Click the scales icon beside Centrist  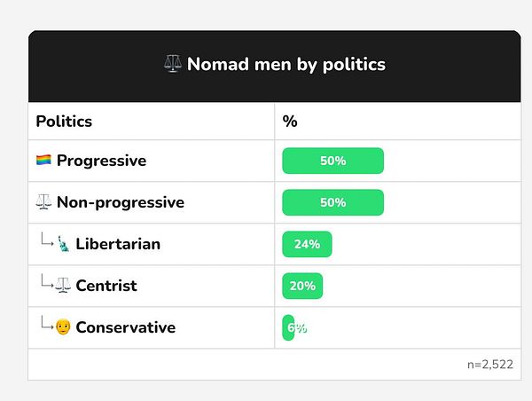click(x=63, y=286)
